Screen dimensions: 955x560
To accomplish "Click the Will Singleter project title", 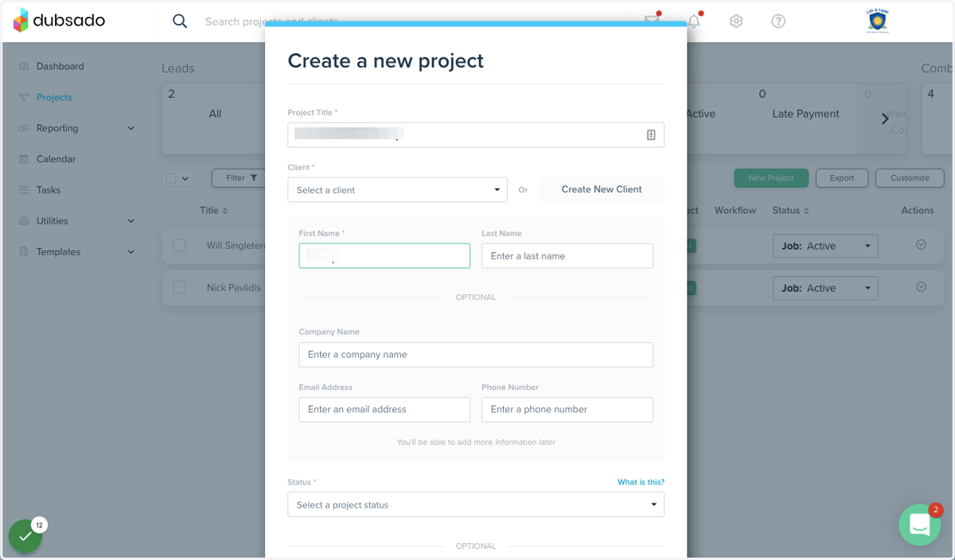I will point(236,246).
